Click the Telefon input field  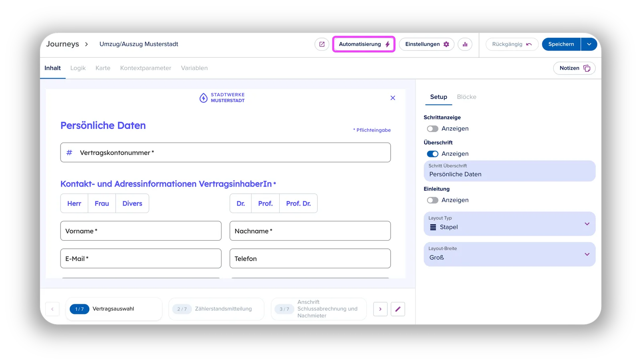[x=310, y=259]
